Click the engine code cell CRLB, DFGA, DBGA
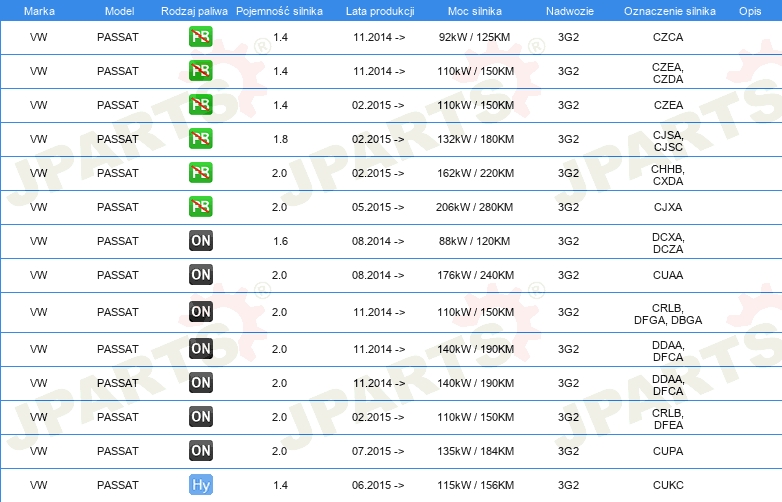782x502 pixels. 668,314
